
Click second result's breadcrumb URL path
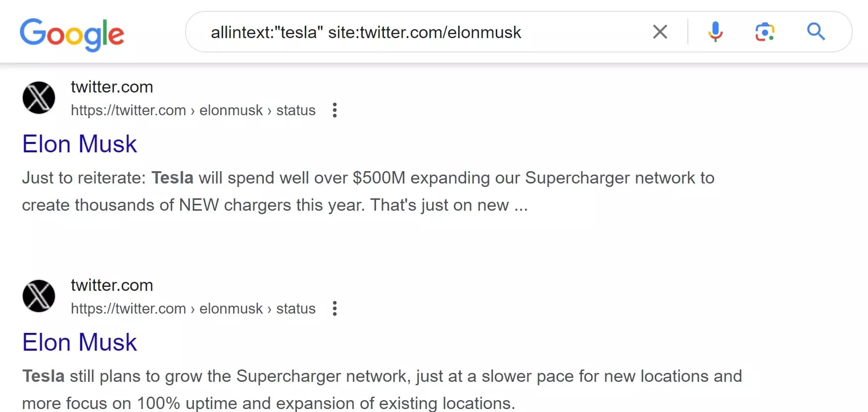tap(193, 309)
